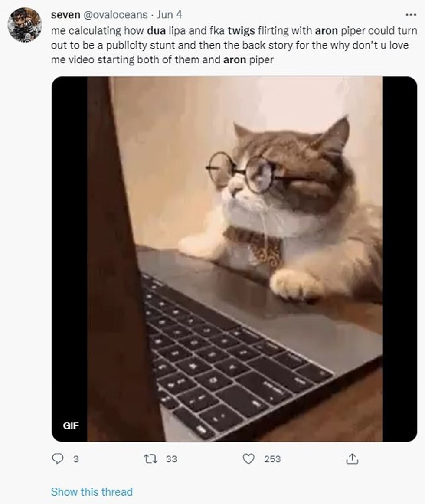Click the retweet arrows icon
This screenshot has width=425, height=504.
coord(150,459)
